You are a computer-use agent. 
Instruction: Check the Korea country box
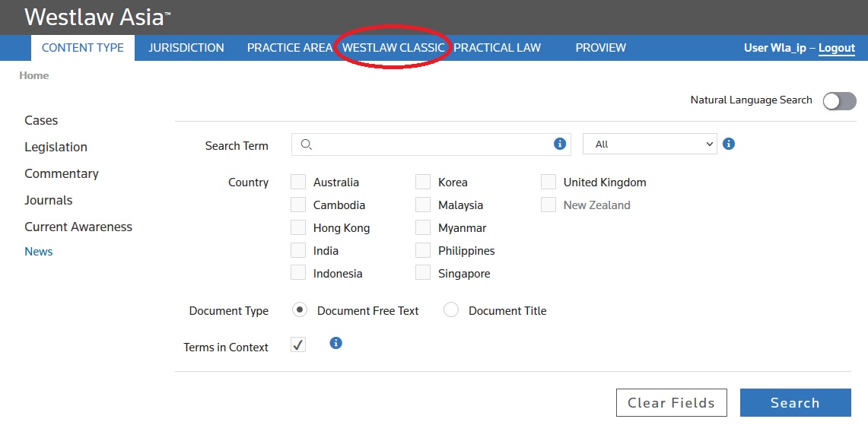coord(423,182)
